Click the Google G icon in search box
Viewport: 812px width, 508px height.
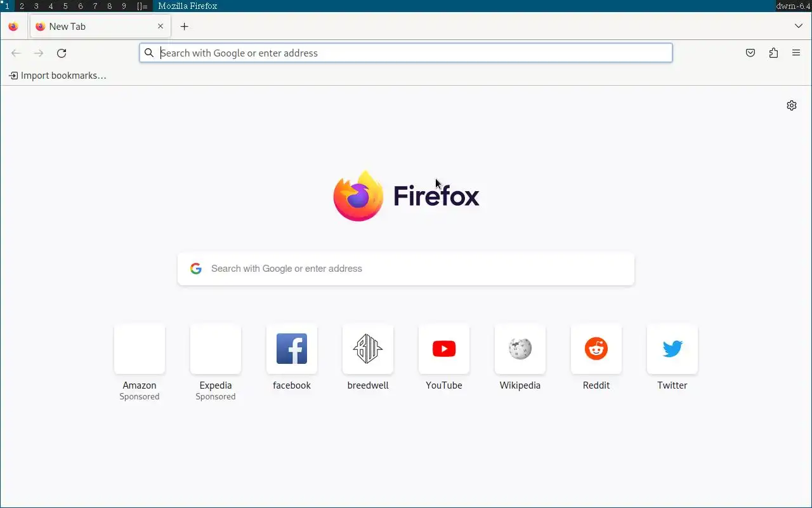tap(196, 269)
